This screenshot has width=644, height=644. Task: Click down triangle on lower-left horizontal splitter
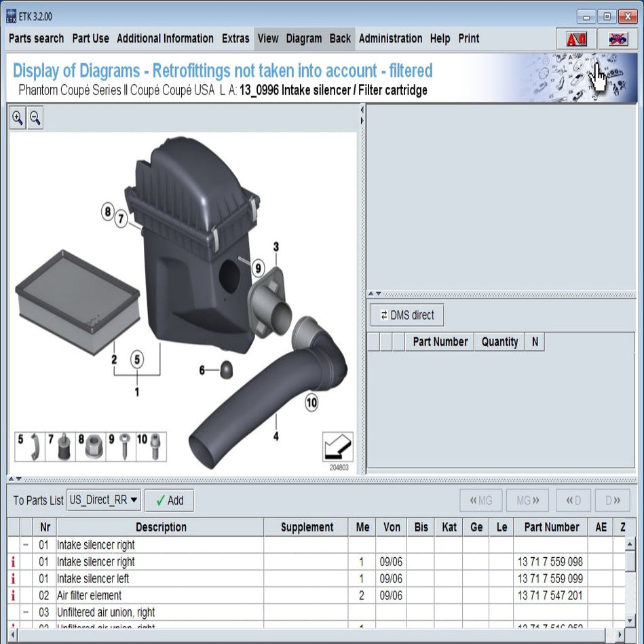pyautogui.click(x=19, y=479)
